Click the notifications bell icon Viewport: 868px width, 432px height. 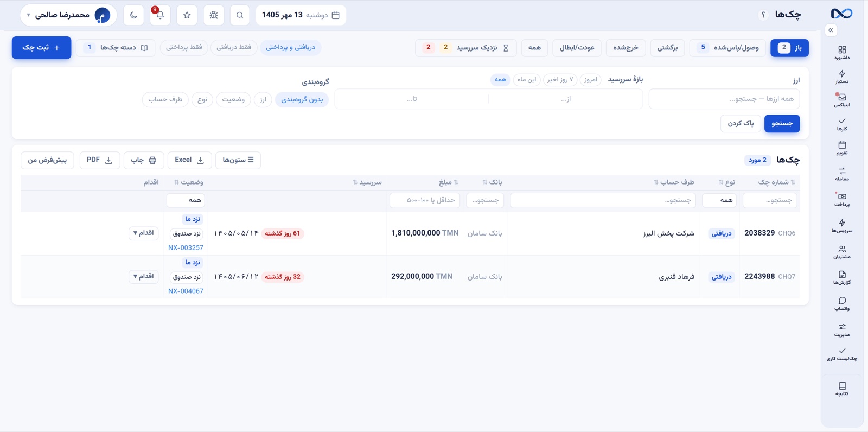[x=160, y=15]
